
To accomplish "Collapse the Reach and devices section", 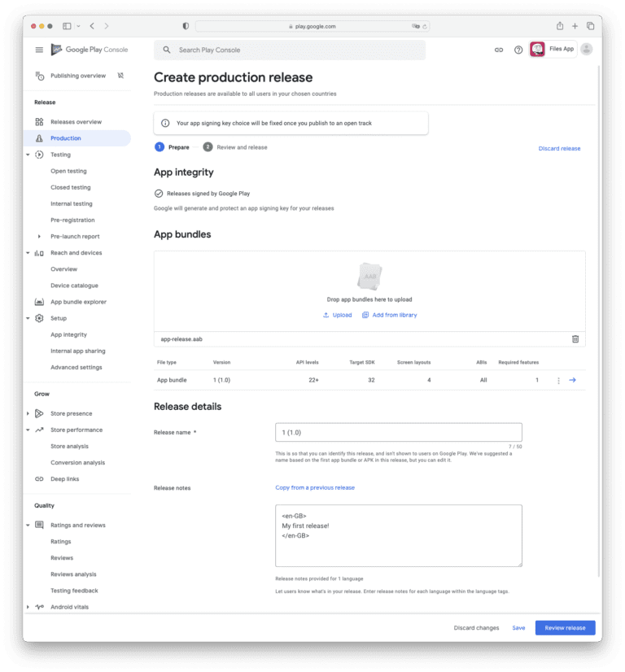I will click(28, 252).
